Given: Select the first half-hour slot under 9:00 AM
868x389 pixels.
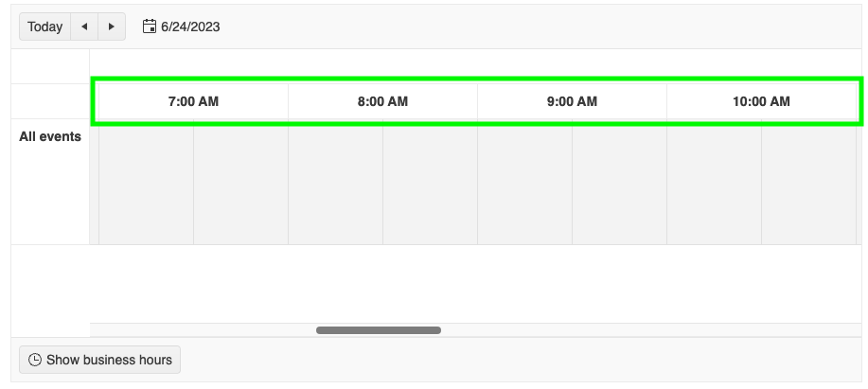Looking at the screenshot, I should [524, 185].
